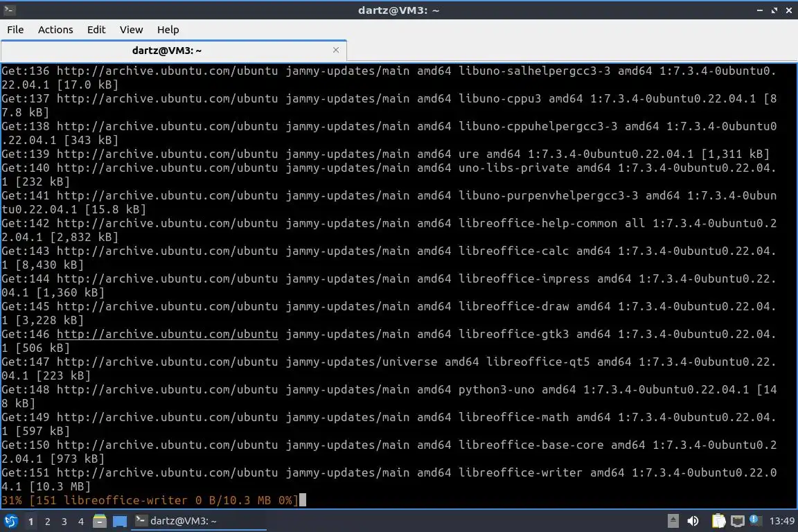This screenshot has width=798, height=532.
Task: Click the terminal cursor block
Action: click(x=303, y=500)
